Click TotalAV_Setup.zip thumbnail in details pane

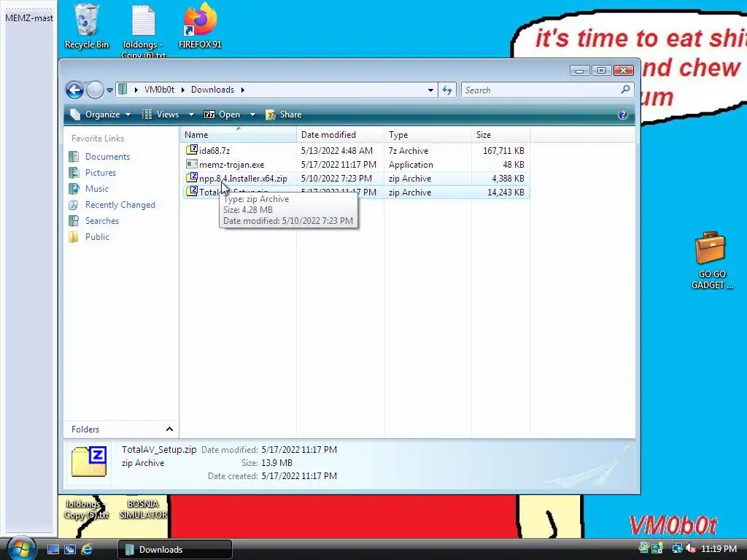(89, 462)
